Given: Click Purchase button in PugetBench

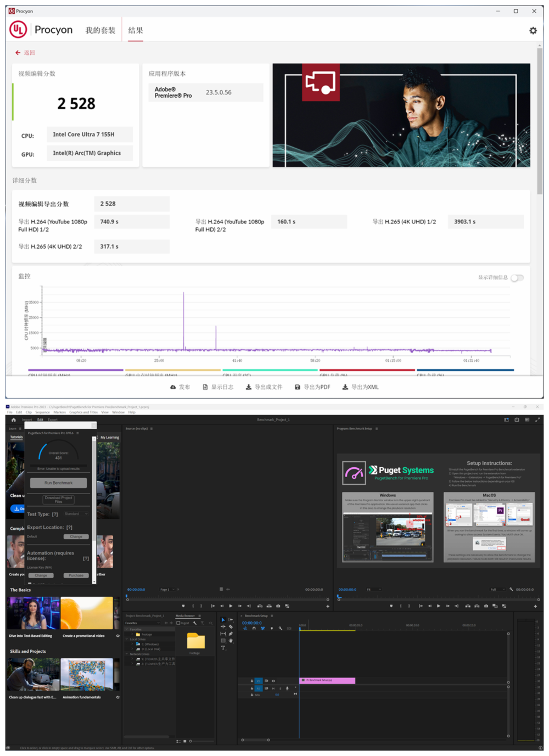Looking at the screenshot, I should [76, 575].
